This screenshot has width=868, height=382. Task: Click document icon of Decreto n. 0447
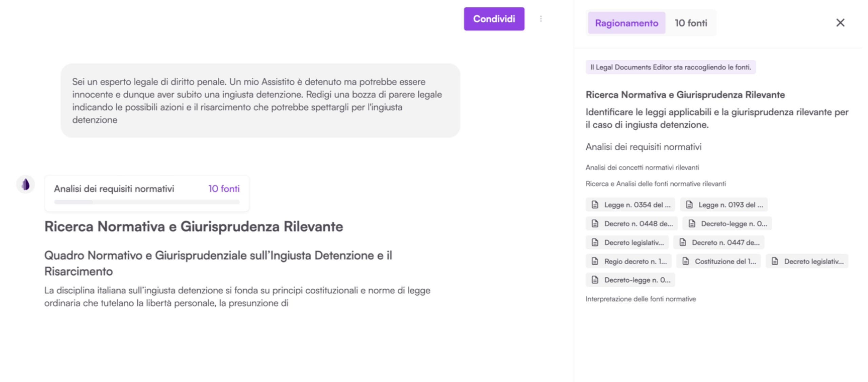[683, 243]
